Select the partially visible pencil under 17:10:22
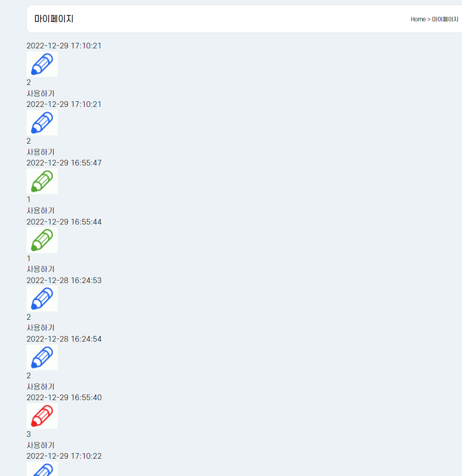 (42, 469)
